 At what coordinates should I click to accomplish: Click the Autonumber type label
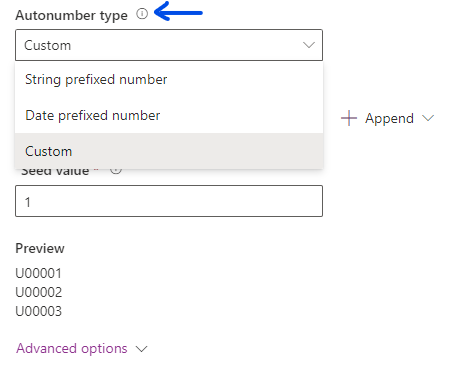71,15
